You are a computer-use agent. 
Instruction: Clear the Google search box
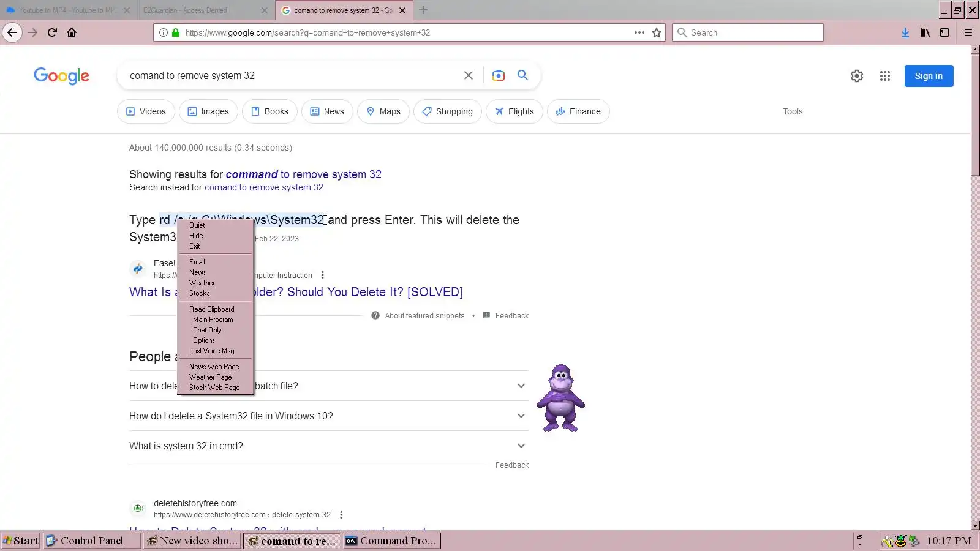pos(469,75)
